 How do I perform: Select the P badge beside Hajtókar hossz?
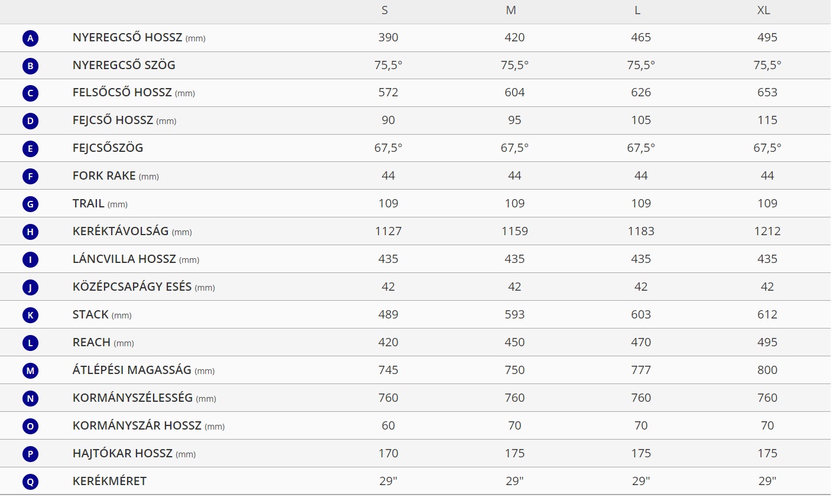pos(30,454)
